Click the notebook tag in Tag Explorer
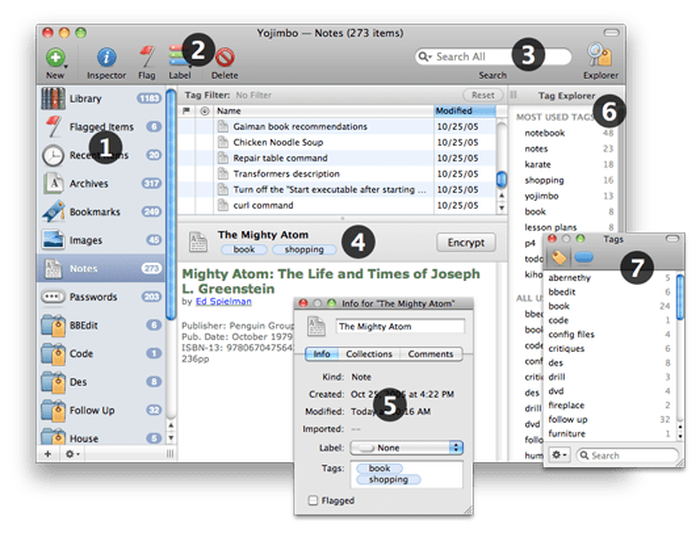This screenshot has height=533, width=700. tap(544, 133)
